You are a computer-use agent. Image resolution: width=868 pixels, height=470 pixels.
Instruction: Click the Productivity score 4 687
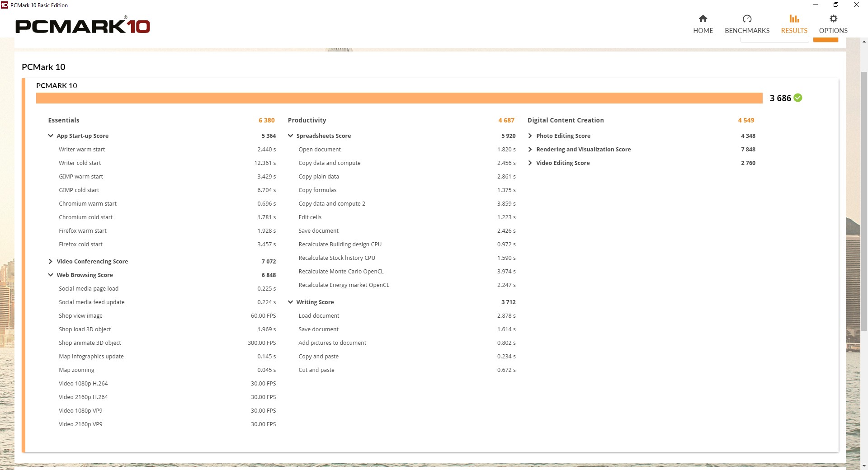[506, 120]
